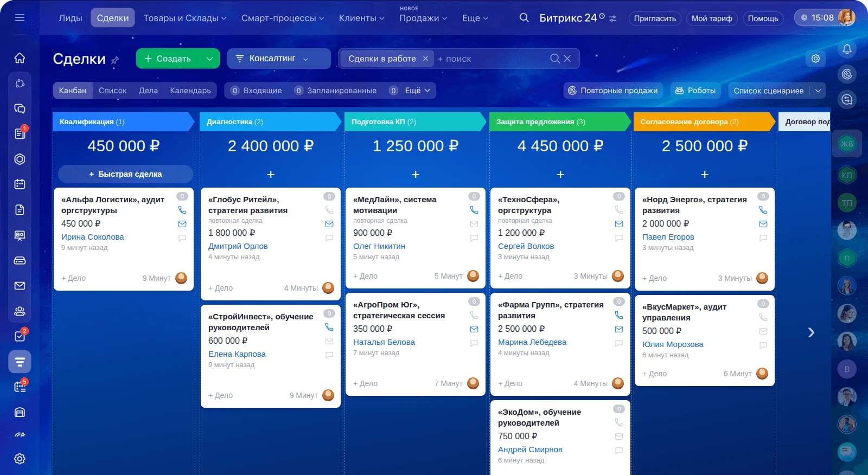Expand Создать button dropdown arrow
This screenshot has width=868, height=475.
point(209,59)
